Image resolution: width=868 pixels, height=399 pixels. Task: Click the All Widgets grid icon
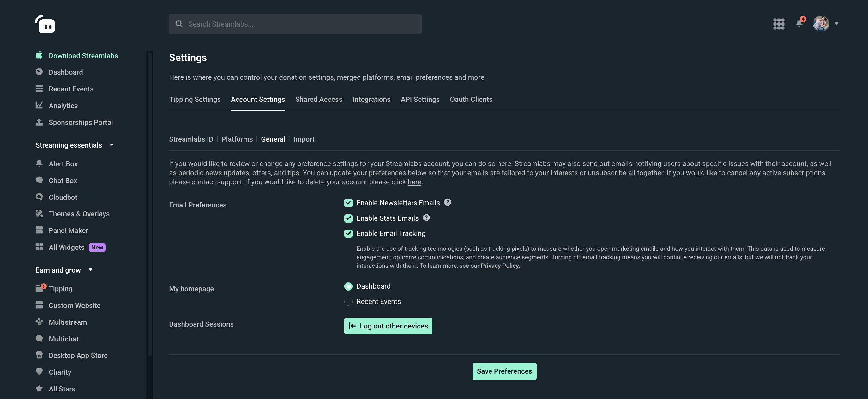coord(39,247)
